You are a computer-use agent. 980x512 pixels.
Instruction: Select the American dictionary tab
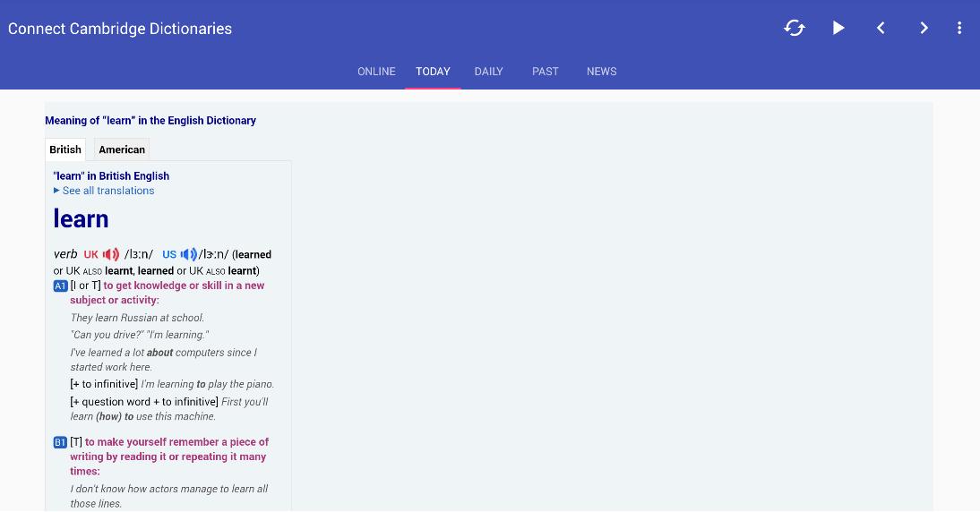pyautogui.click(x=122, y=149)
